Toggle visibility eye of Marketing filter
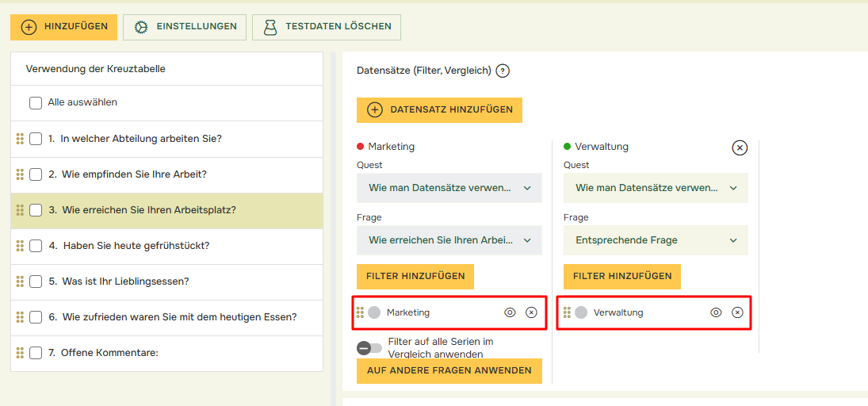The width and height of the screenshot is (868, 406). click(x=510, y=312)
